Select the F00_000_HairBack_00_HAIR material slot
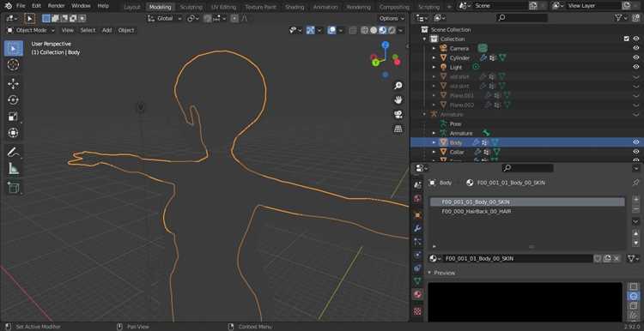The image size is (644, 331). [x=527, y=212]
